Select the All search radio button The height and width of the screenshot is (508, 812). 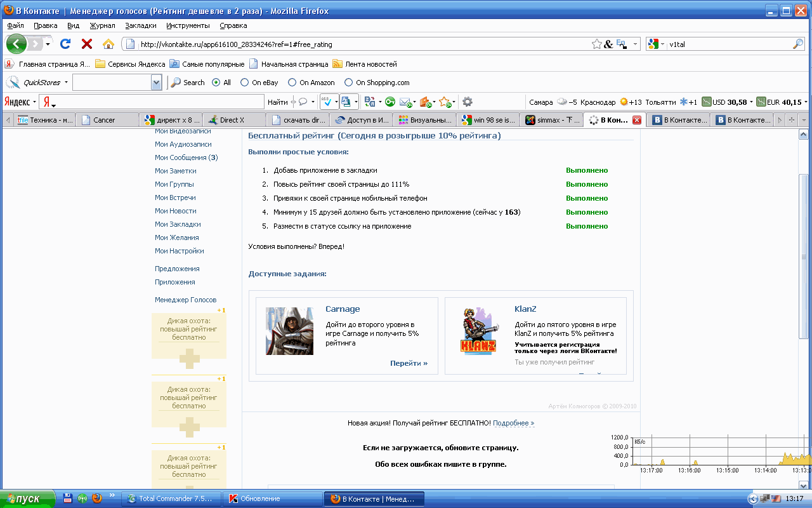[x=216, y=83]
